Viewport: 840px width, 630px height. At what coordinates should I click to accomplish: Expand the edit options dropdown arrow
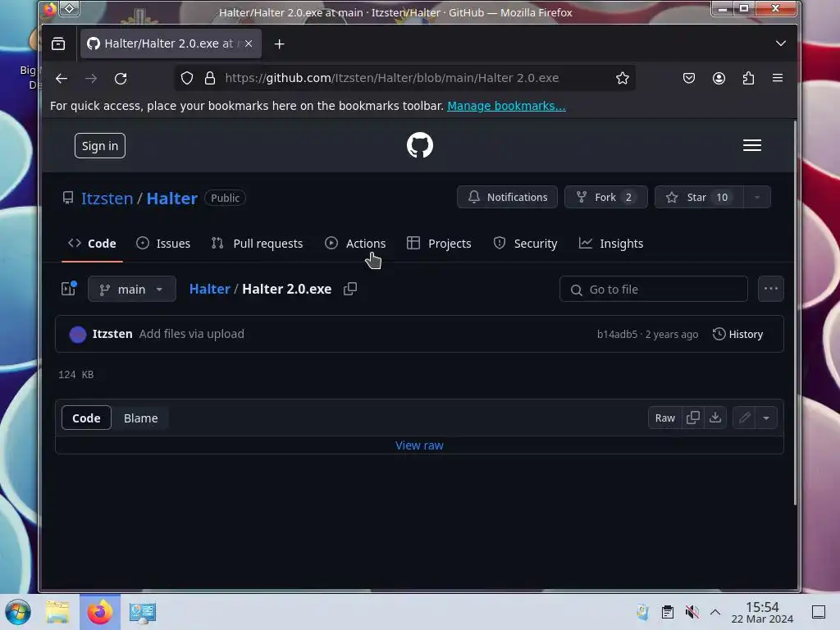[x=766, y=418]
